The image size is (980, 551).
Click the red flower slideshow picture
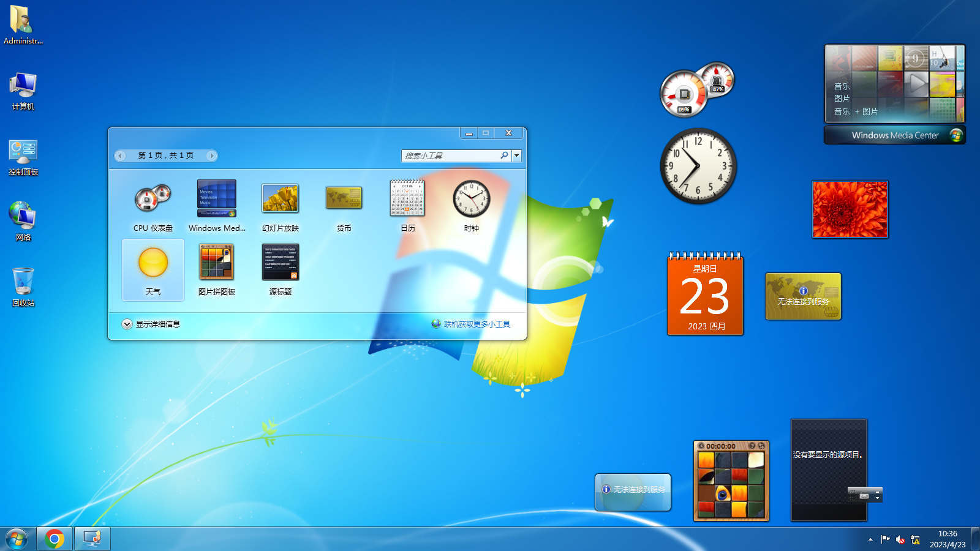(x=850, y=209)
